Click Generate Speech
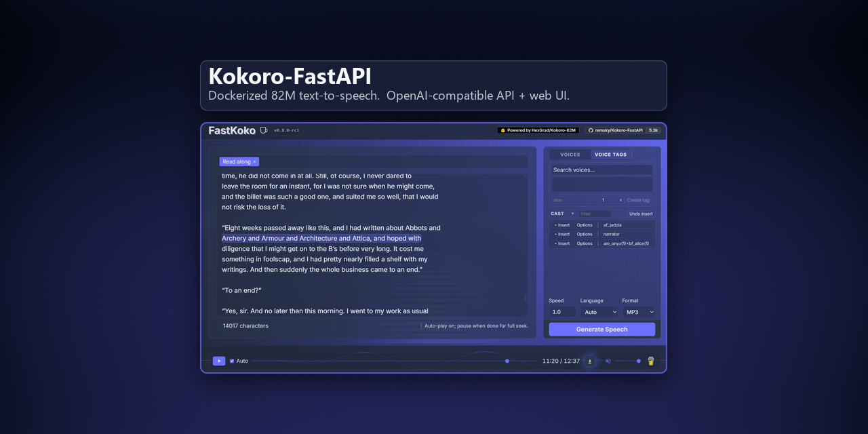Viewport: 868px width, 434px height. 602,330
